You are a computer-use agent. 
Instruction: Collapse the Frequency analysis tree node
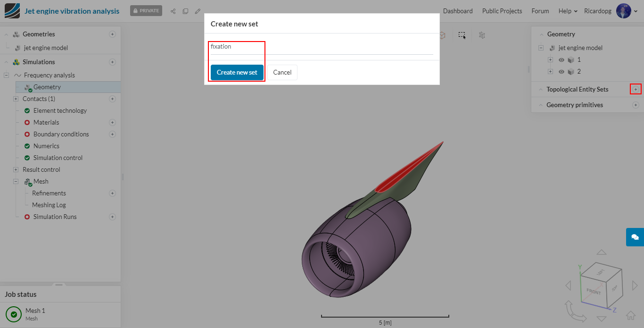(x=7, y=75)
